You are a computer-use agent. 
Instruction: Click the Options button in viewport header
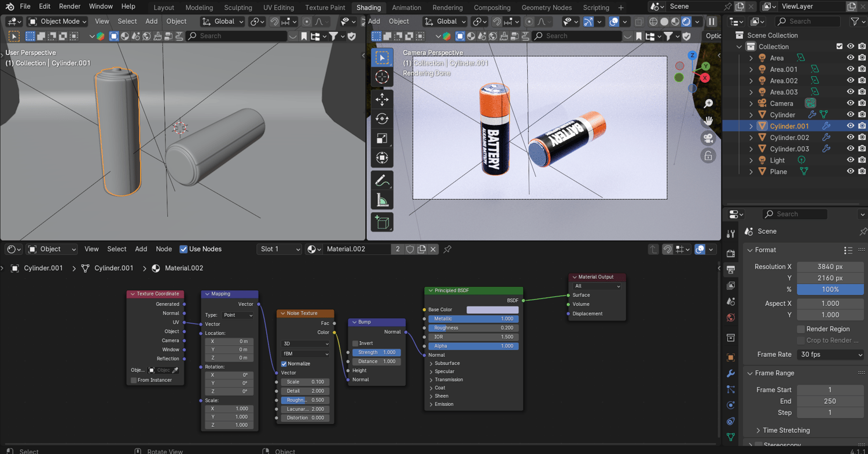click(x=713, y=36)
